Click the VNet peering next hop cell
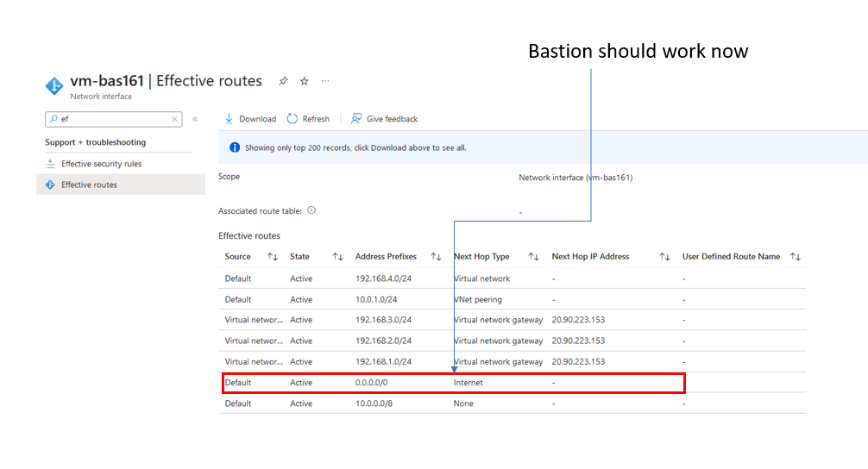 478,300
